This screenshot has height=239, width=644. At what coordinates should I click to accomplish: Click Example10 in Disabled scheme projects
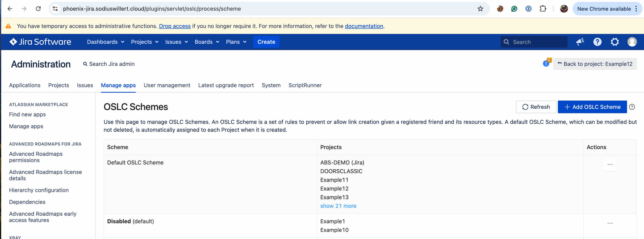(x=334, y=230)
